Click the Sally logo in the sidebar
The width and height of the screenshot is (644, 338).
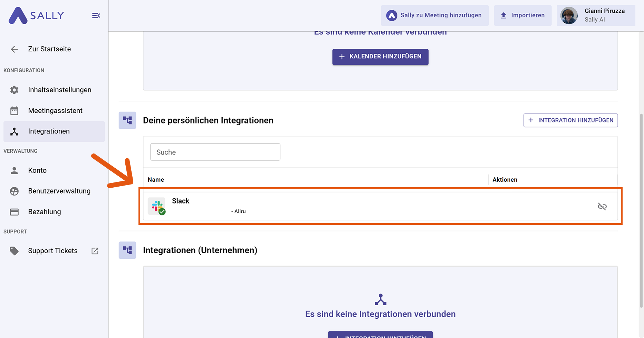pos(36,15)
